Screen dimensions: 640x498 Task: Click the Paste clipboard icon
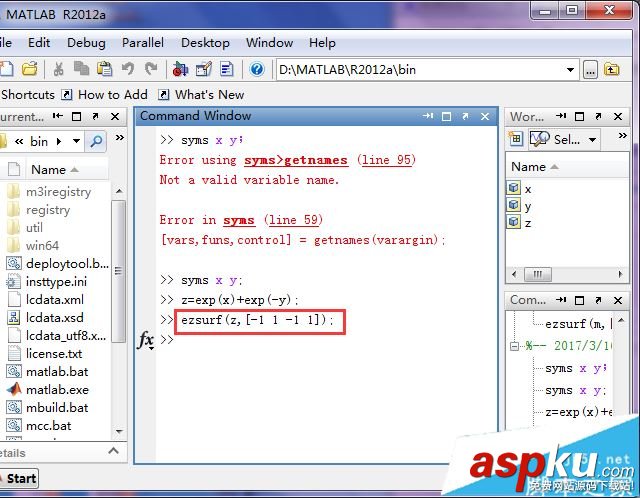pos(104,69)
